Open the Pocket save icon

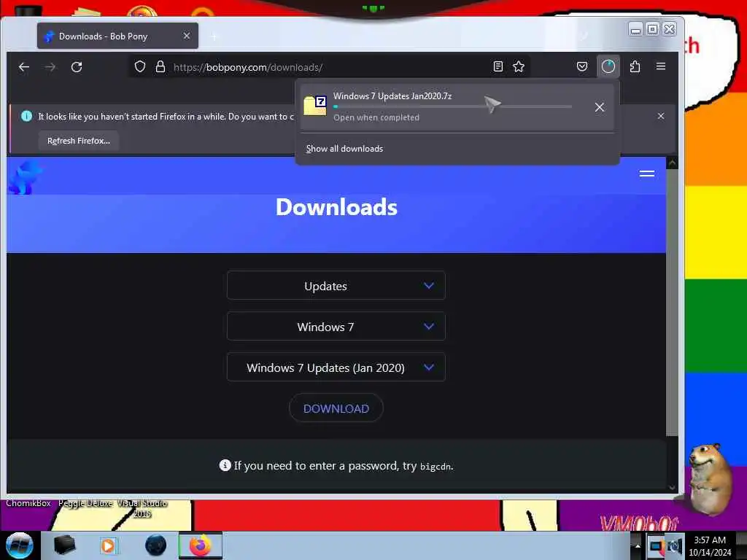tap(581, 66)
